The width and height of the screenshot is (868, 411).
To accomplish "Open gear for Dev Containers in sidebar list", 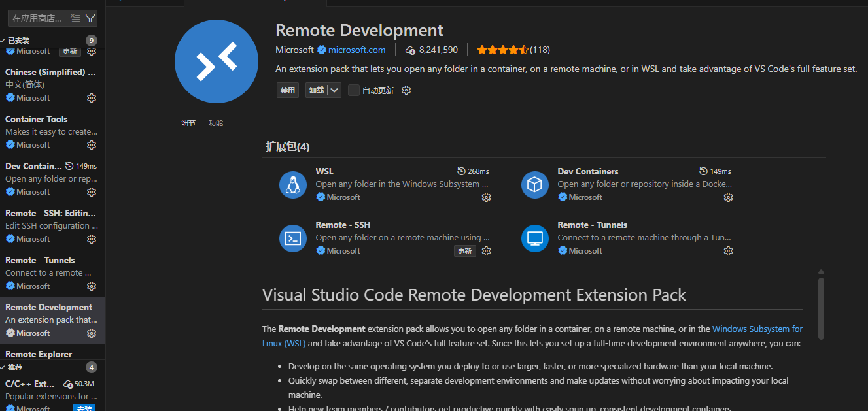I will pyautogui.click(x=92, y=192).
